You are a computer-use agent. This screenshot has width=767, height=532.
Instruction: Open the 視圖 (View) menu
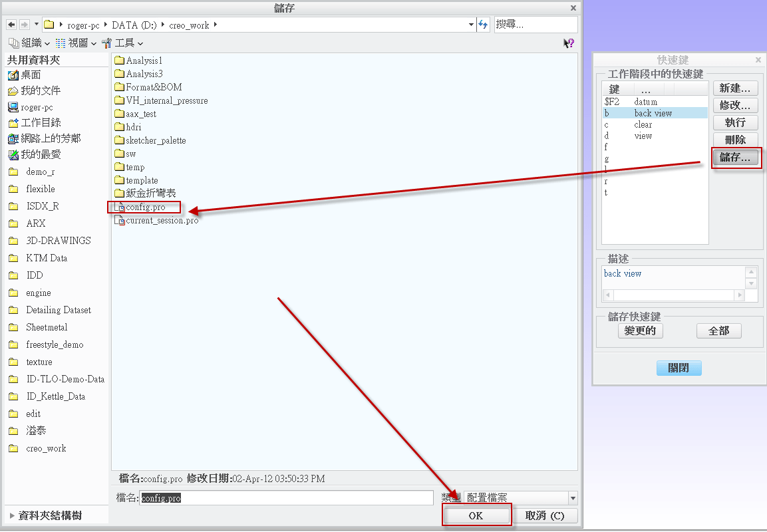(x=78, y=43)
